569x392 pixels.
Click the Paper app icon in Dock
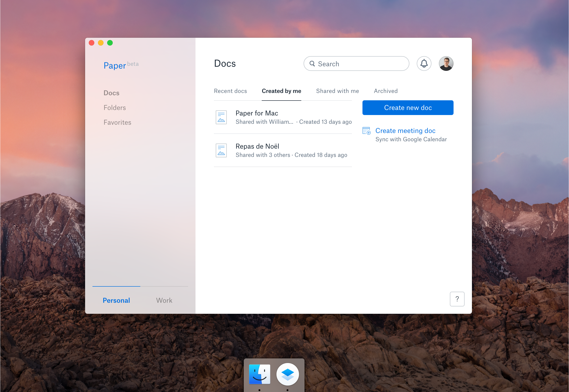point(287,374)
